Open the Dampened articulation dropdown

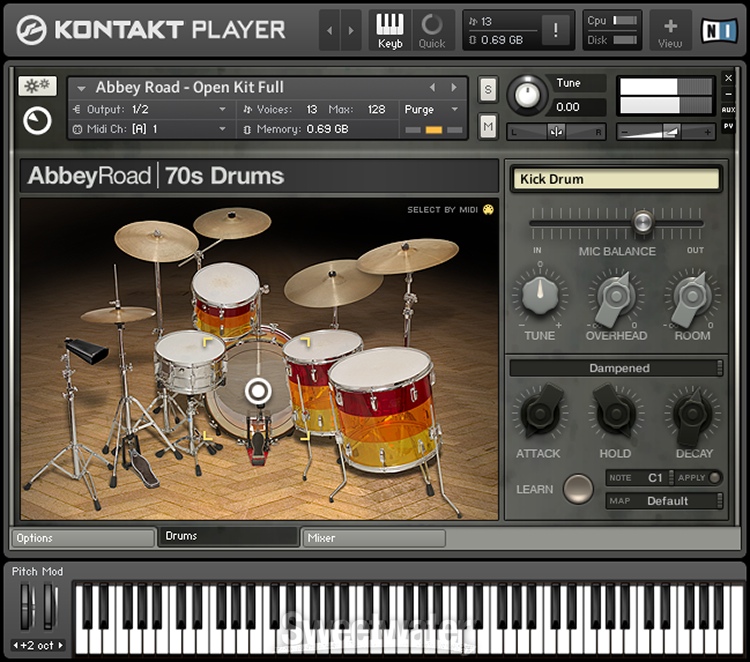[x=616, y=368]
